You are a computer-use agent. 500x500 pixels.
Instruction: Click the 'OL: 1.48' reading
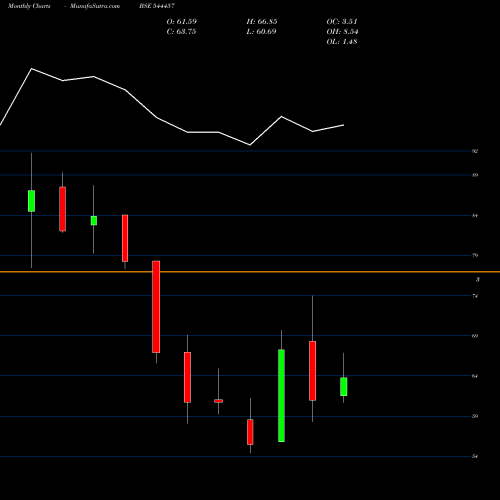coord(342,42)
